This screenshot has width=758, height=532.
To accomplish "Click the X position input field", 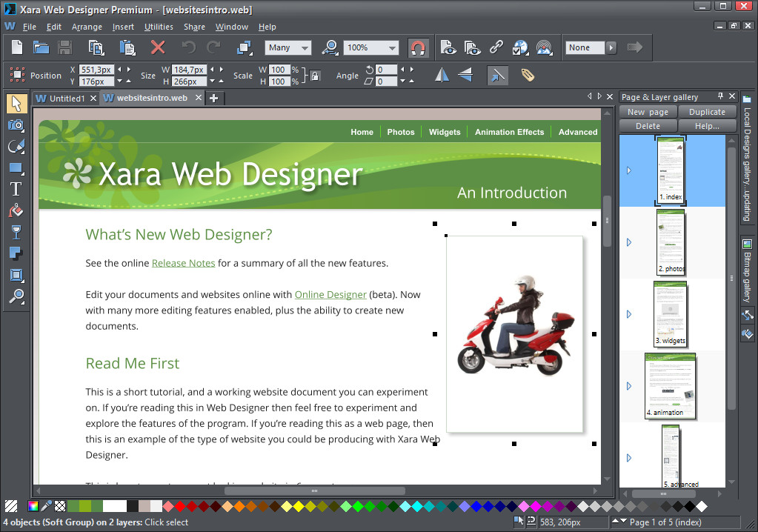I will [96, 70].
